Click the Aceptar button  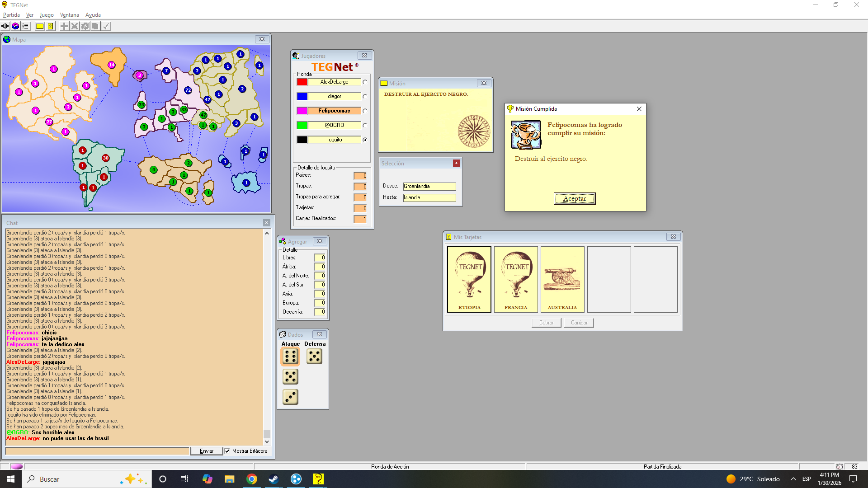574,198
